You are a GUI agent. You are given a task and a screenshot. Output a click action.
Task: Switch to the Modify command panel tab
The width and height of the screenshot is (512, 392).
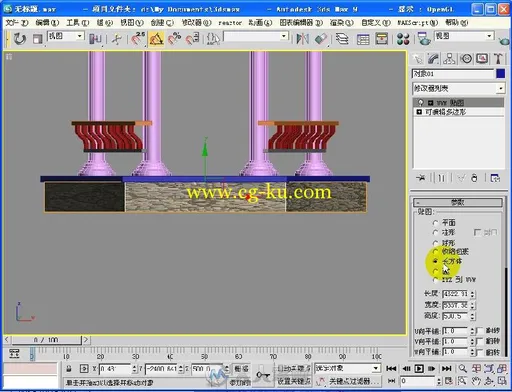[433, 59]
